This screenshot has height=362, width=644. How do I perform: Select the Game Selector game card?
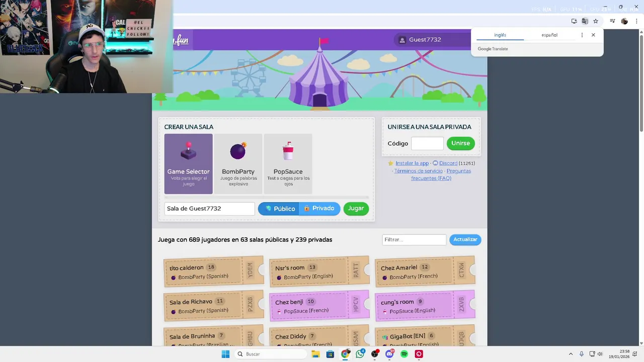(188, 164)
